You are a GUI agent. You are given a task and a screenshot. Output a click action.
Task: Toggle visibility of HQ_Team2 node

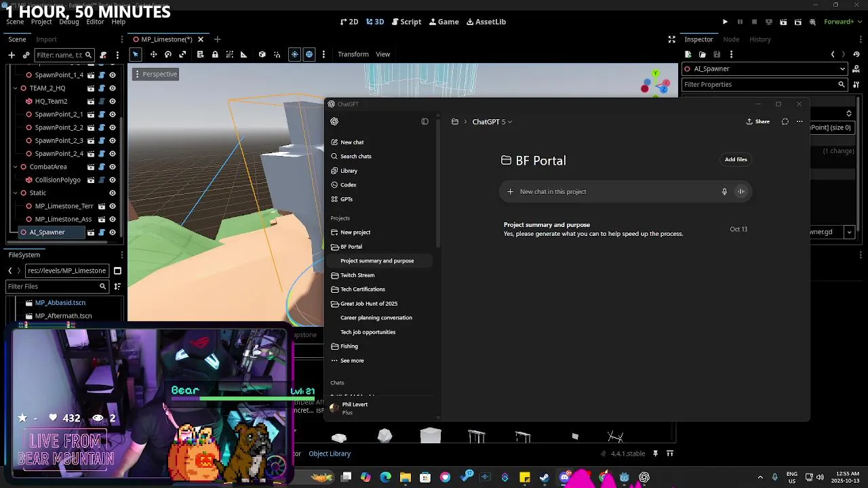tap(113, 102)
